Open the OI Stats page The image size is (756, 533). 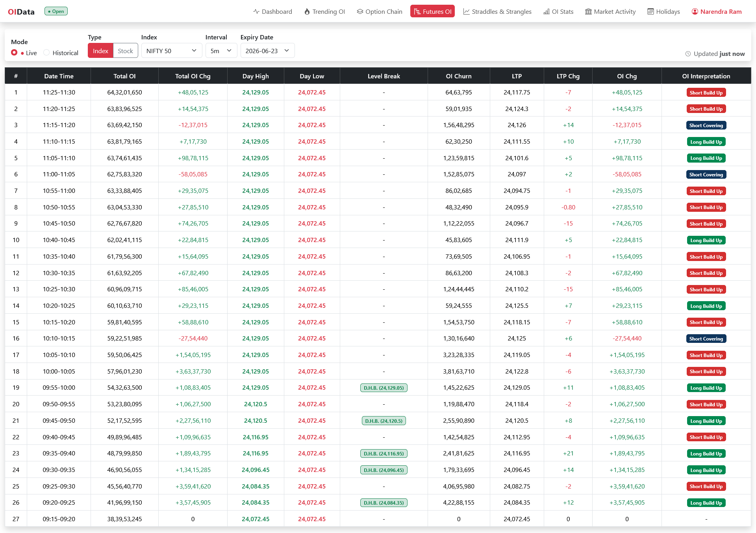pos(558,11)
